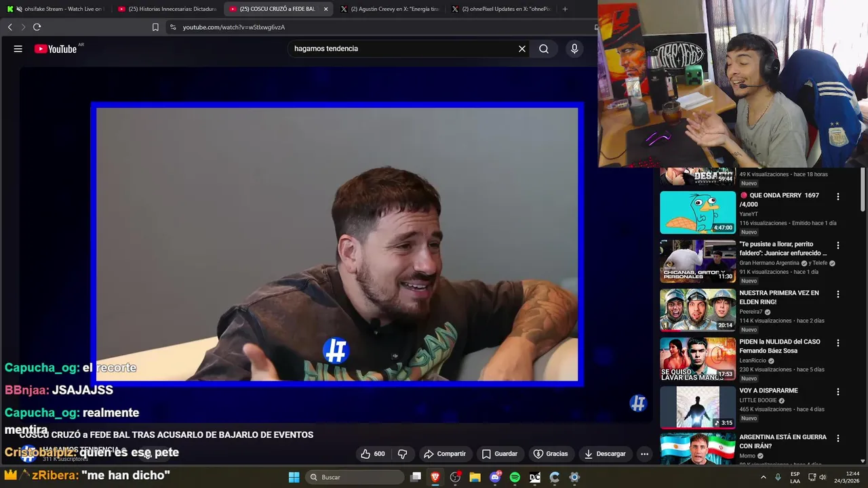This screenshot has width=868, height=488.
Task: Switch to ohnePixel Updates en X tab
Action: 500,9
